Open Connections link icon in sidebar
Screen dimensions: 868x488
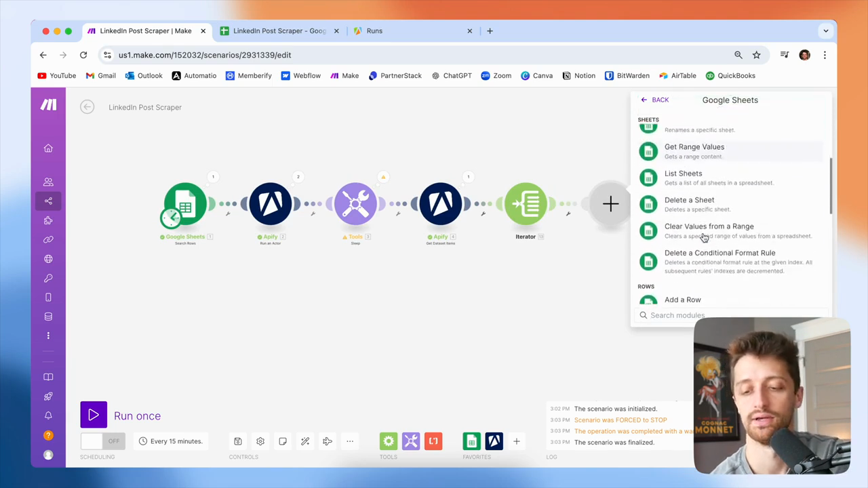coord(48,239)
